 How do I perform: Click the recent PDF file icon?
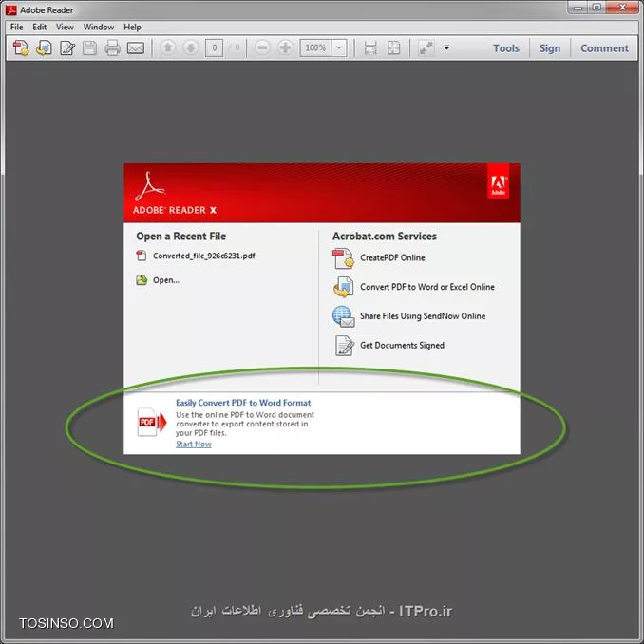(x=142, y=256)
